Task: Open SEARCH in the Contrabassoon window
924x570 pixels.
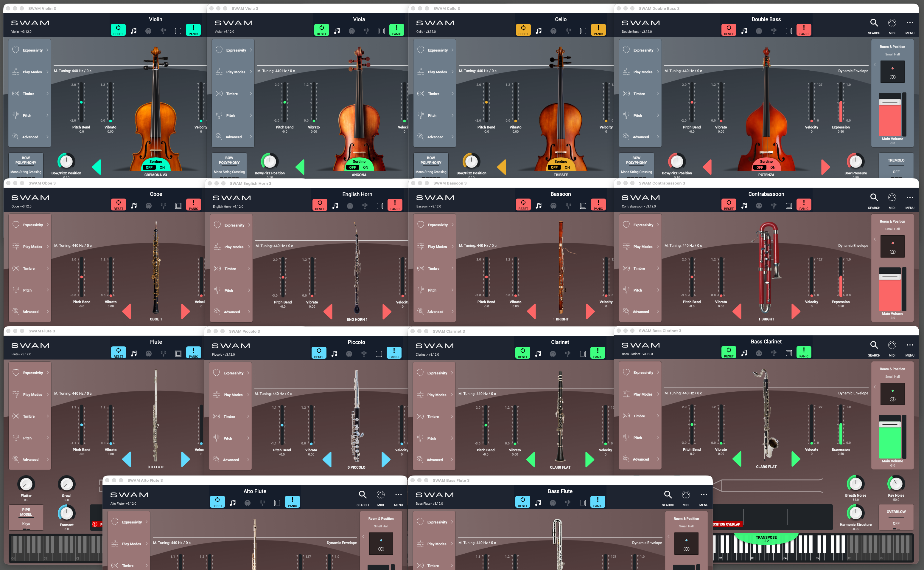Action: [874, 201]
